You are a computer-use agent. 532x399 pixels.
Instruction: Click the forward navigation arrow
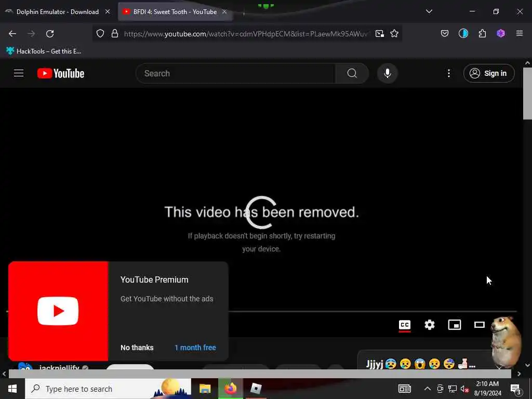(31, 34)
